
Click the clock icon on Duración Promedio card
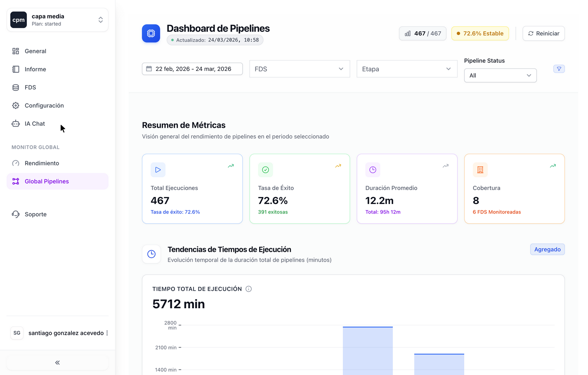(x=373, y=170)
